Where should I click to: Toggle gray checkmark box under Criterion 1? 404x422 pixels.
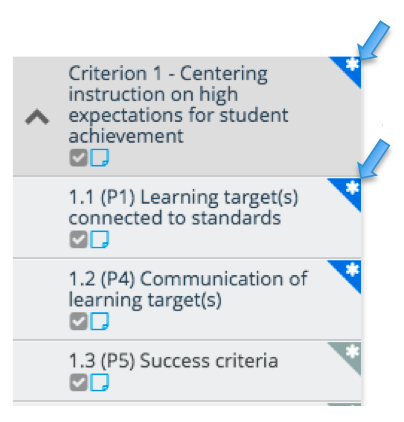[x=78, y=157]
